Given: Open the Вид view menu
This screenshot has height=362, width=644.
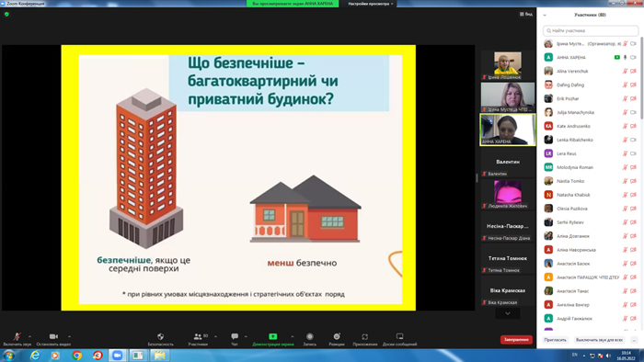Looking at the screenshot, I should tap(526, 14).
